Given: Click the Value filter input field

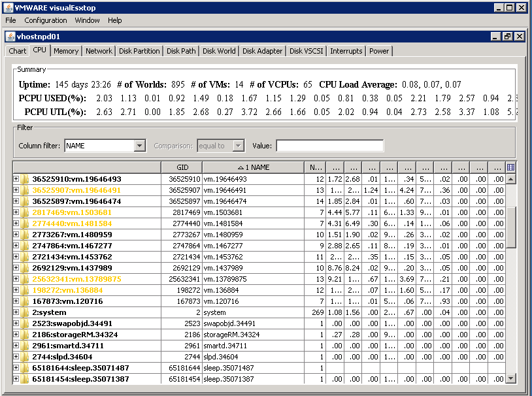Looking at the screenshot, I should pyautogui.click(x=330, y=146).
